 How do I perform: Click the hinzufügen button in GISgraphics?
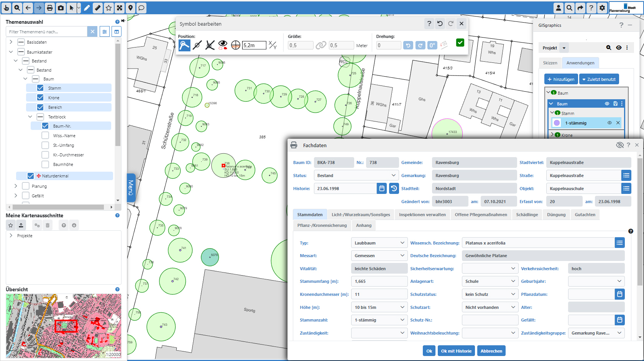click(x=561, y=79)
